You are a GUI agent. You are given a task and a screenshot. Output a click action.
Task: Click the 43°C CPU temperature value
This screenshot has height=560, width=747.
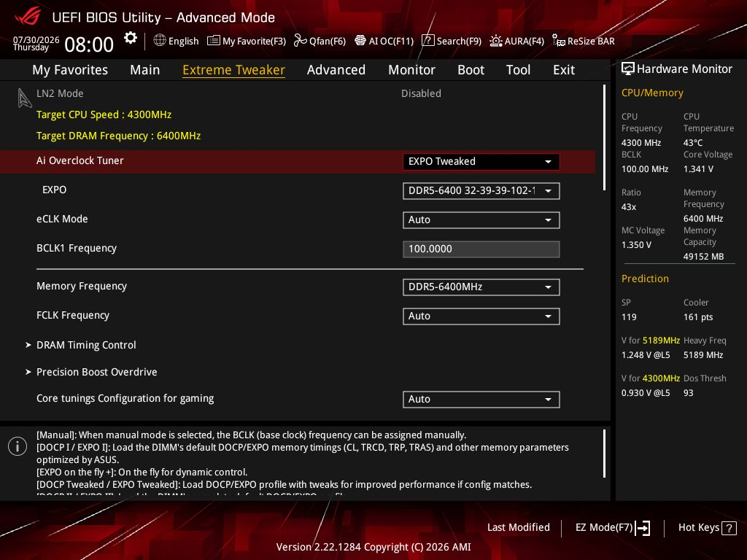pos(693,142)
